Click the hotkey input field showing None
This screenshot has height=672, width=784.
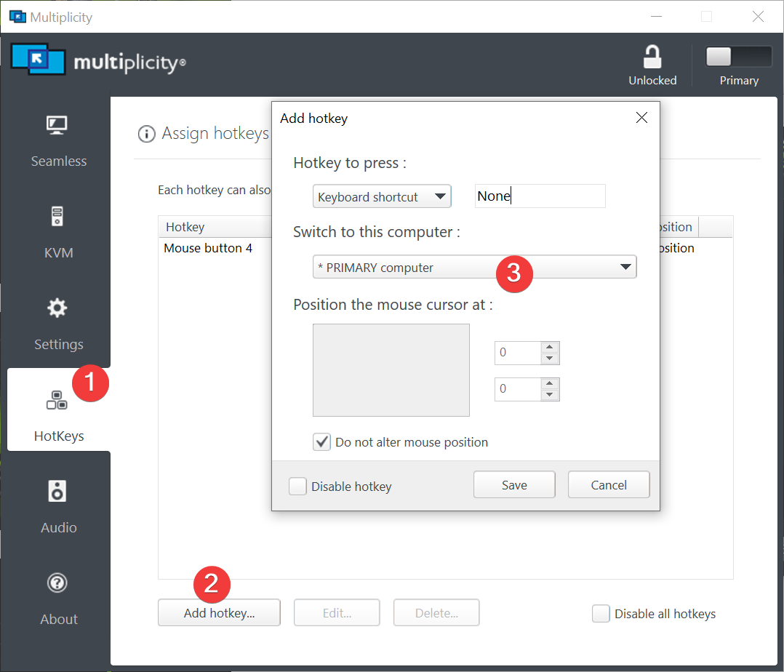tap(540, 196)
